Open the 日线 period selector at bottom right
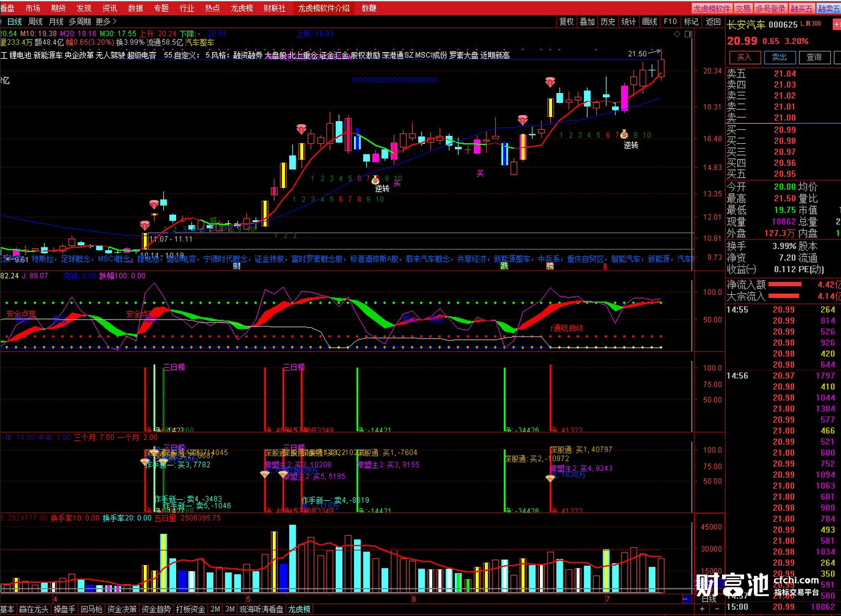Viewport: 841px width, 616px height. click(x=709, y=599)
